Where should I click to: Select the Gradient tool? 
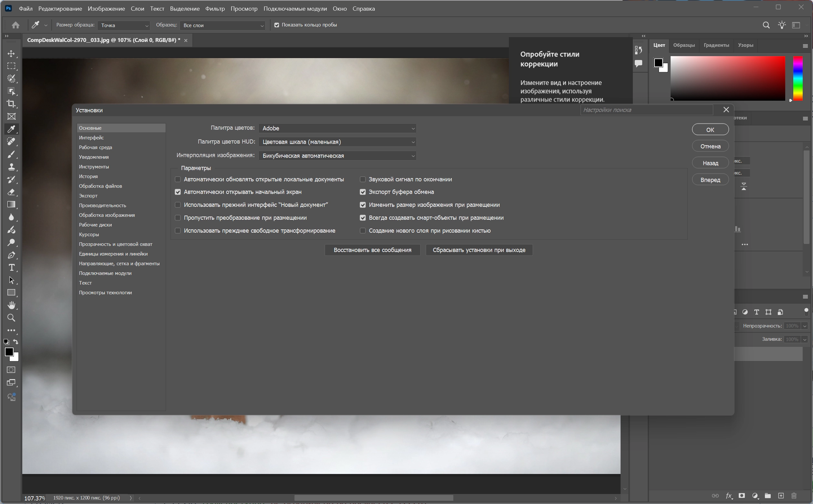tap(11, 204)
